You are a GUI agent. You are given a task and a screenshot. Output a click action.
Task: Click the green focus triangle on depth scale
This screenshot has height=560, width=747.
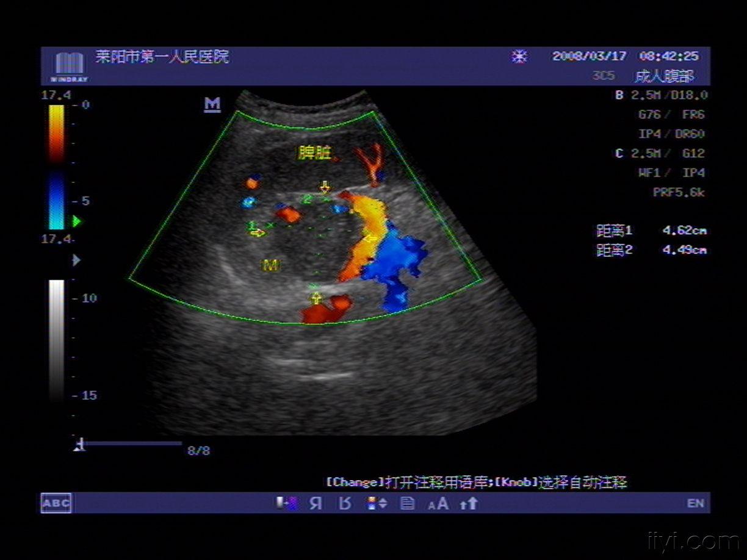[x=77, y=220]
